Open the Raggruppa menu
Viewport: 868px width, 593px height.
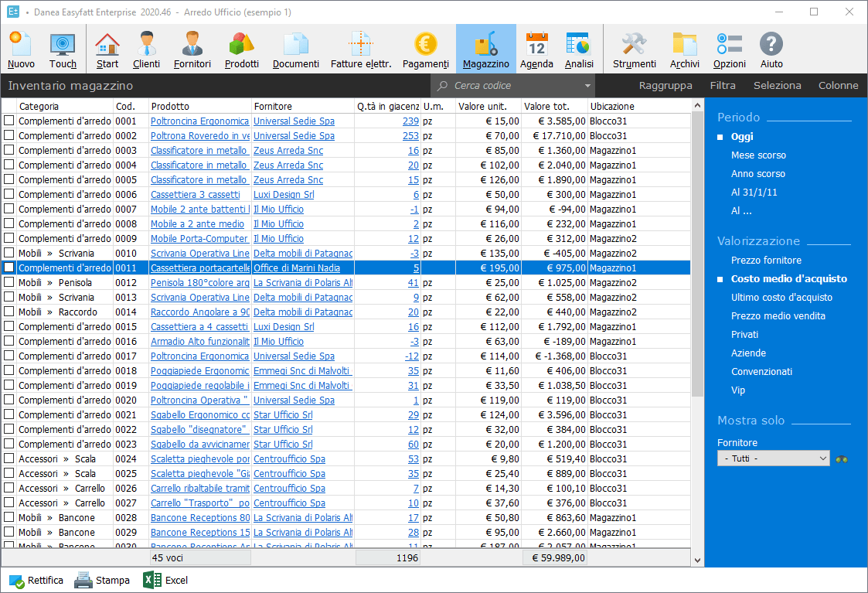665,86
